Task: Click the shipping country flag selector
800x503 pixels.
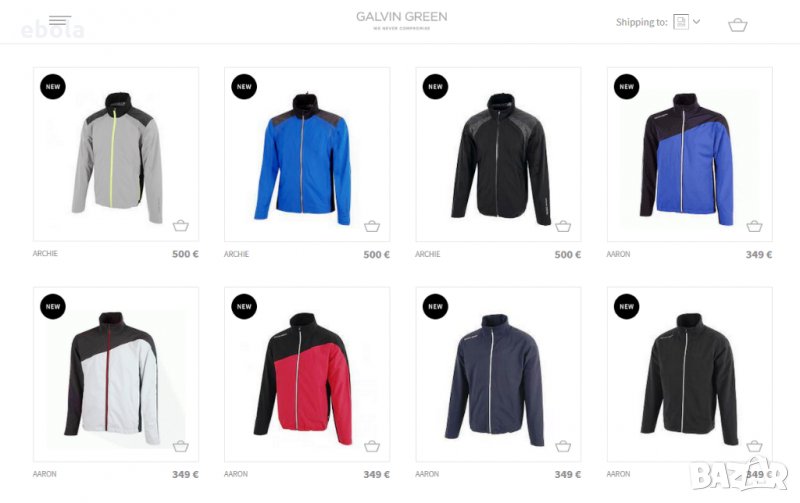Action: [x=681, y=21]
